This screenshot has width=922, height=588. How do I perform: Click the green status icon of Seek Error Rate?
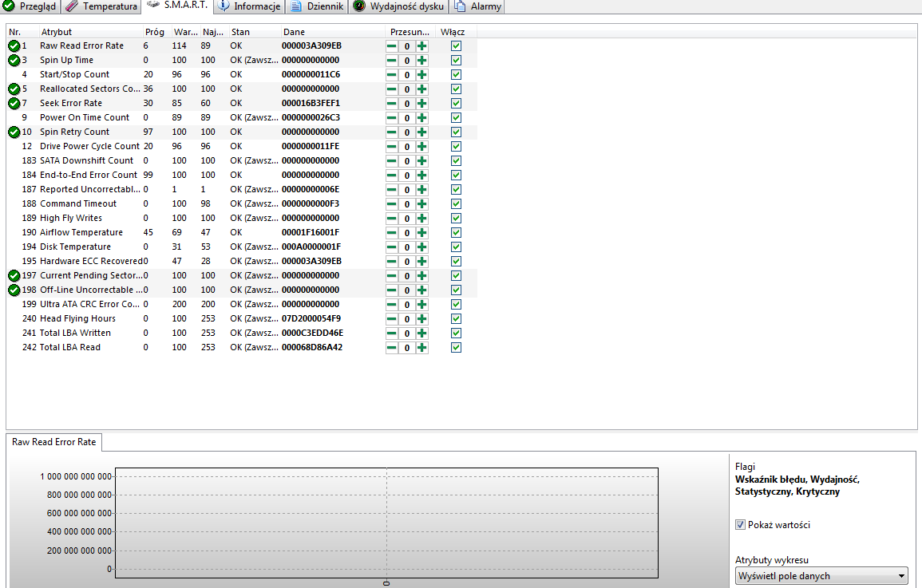coord(14,104)
